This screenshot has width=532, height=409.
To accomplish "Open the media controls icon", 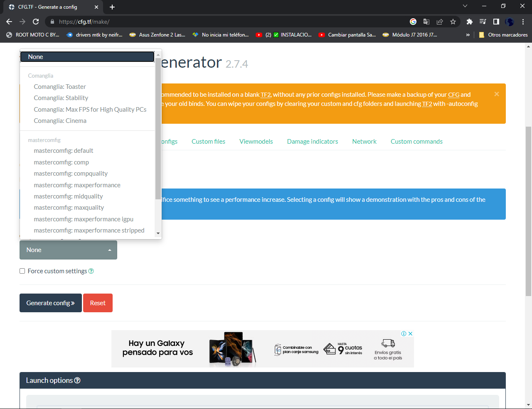I will (x=483, y=22).
